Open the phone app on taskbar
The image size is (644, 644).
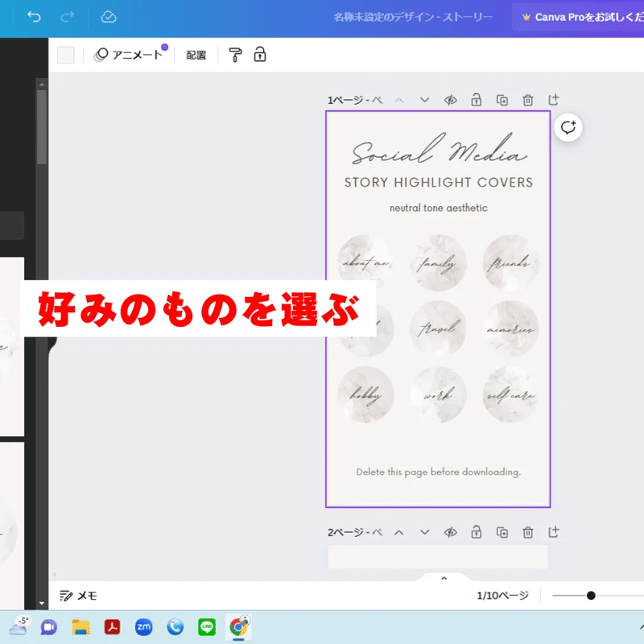(175, 627)
